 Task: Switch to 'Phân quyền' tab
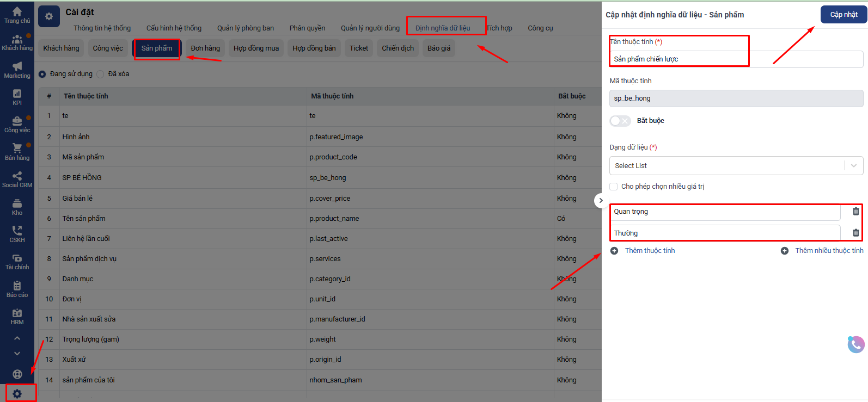pos(307,28)
